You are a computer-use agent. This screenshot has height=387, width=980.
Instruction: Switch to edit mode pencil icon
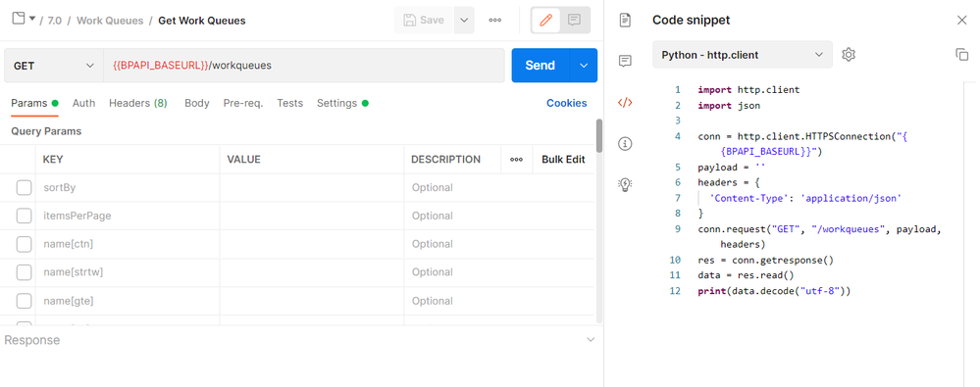545,20
